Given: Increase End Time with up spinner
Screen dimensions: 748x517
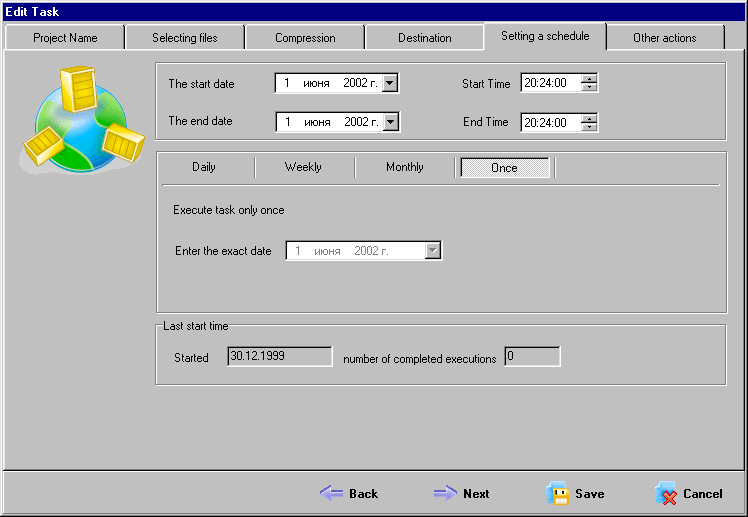Looking at the screenshot, I should [589, 118].
